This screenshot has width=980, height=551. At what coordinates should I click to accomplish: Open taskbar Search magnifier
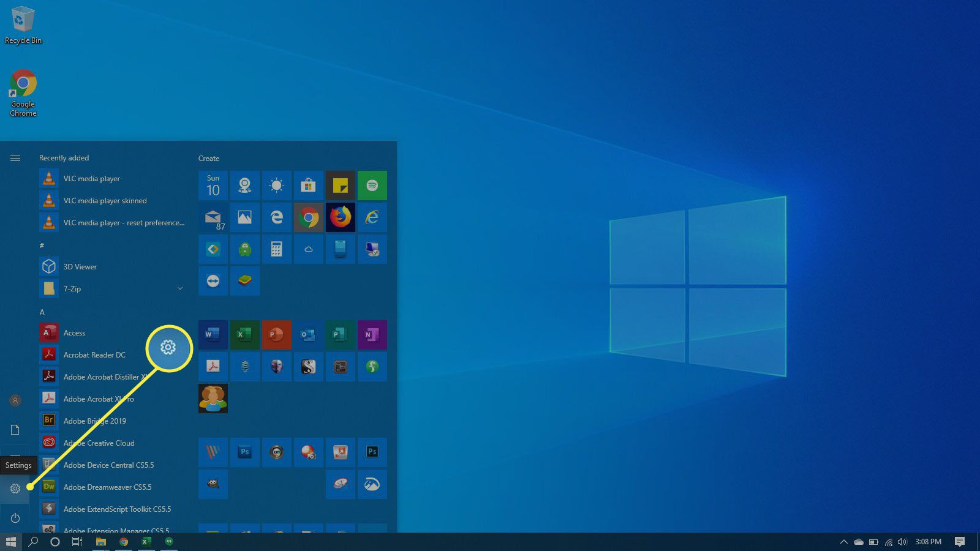(33, 542)
